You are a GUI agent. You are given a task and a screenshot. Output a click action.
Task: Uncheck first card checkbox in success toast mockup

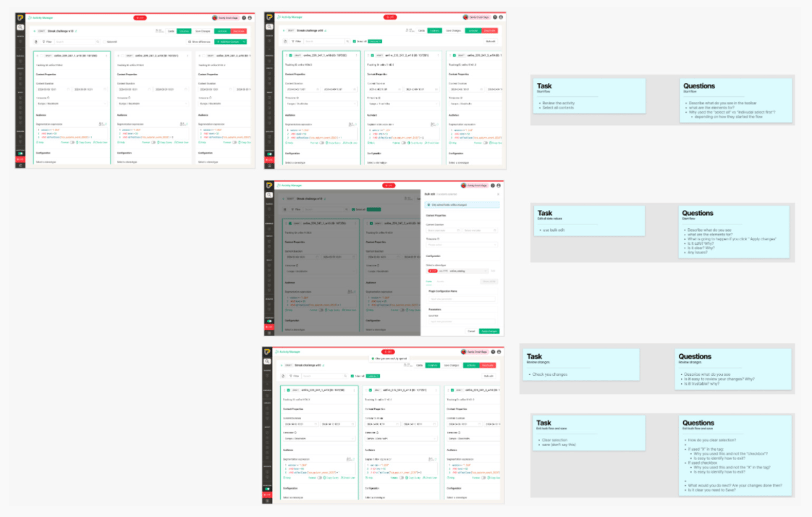pos(287,391)
